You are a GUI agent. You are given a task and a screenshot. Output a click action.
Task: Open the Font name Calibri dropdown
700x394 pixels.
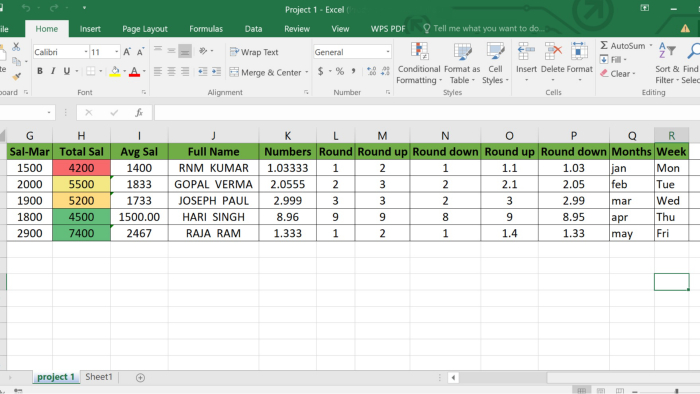pyautogui.click(x=86, y=52)
